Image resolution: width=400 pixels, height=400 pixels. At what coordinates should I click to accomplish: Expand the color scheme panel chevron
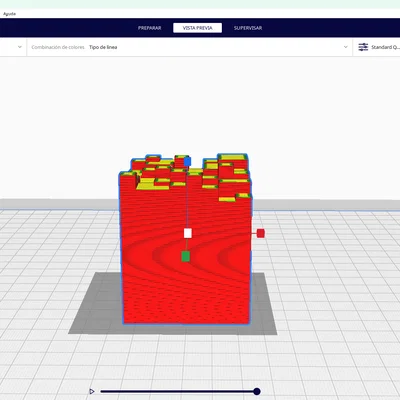[x=345, y=47]
